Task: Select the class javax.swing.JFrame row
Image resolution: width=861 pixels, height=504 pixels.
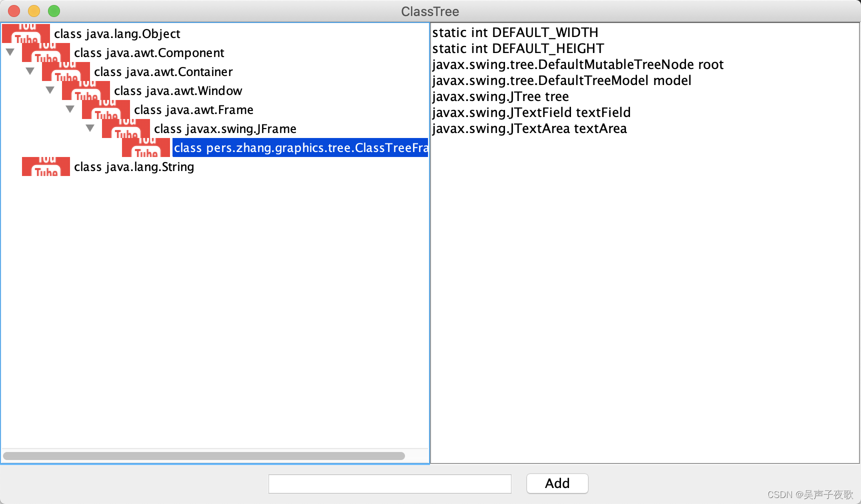Action: click(x=225, y=128)
